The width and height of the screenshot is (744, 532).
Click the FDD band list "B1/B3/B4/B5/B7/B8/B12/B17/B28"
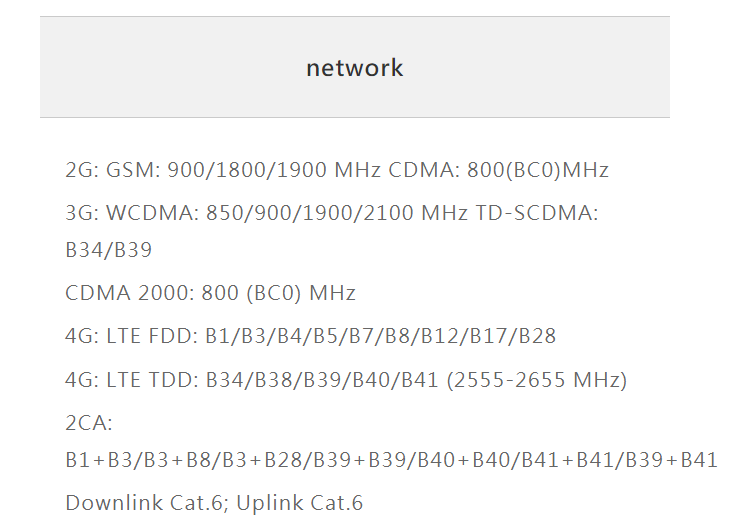pos(380,337)
